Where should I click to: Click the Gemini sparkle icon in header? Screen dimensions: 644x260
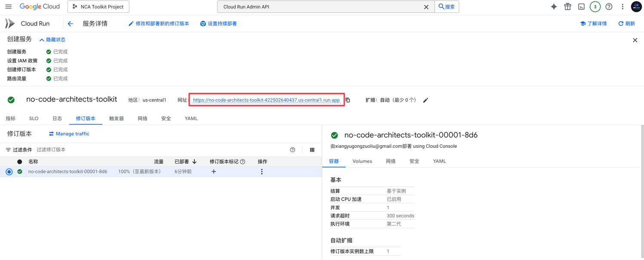[554, 6]
